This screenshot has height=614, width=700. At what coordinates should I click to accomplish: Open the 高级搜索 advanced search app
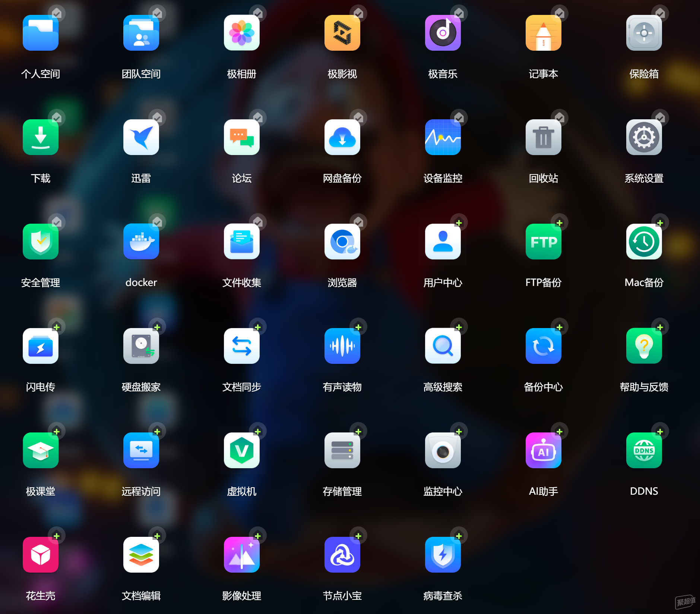click(443, 346)
